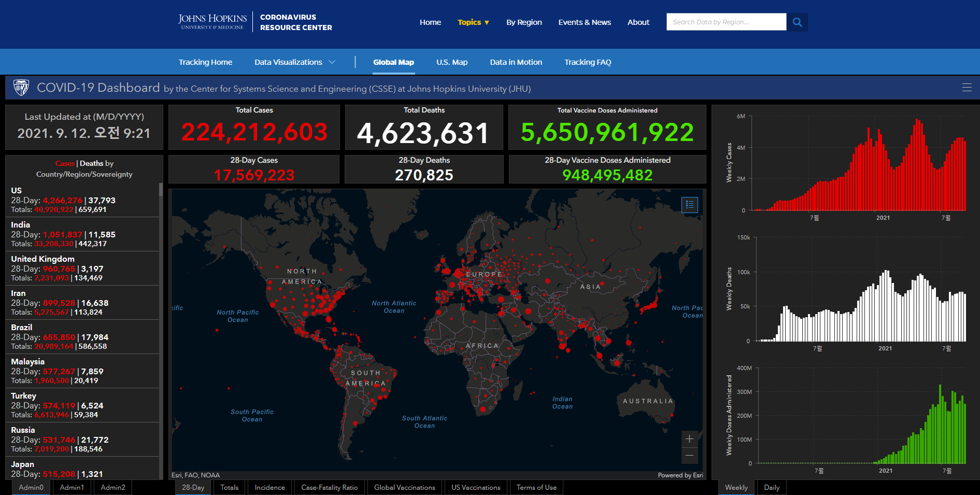
Task: Switch to the Admin1 tab
Action: point(72,488)
